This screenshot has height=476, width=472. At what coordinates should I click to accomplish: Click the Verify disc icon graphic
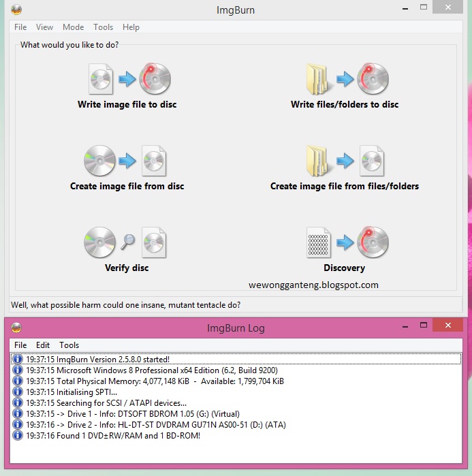coord(125,242)
